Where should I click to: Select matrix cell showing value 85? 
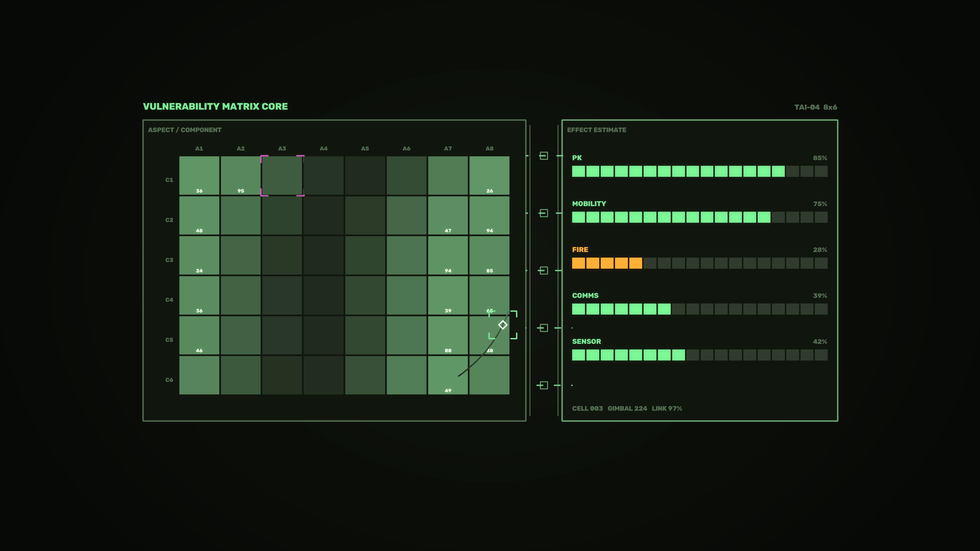pyautogui.click(x=489, y=256)
